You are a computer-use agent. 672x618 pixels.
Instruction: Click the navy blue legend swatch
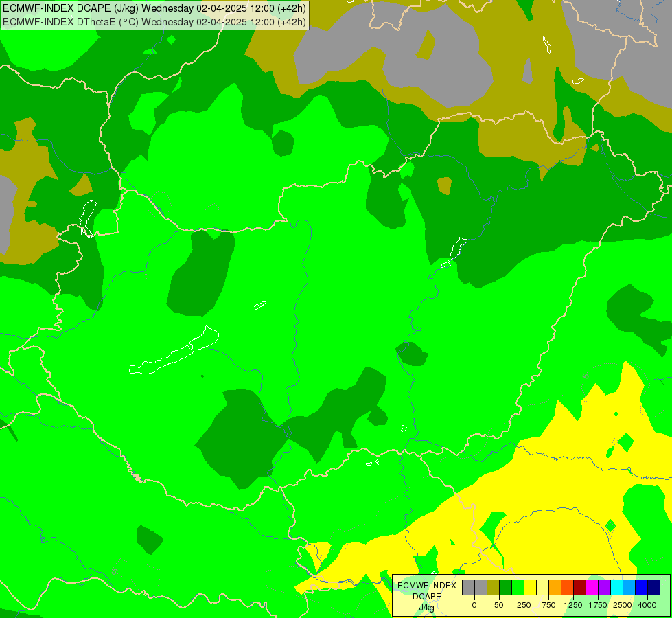click(x=654, y=588)
